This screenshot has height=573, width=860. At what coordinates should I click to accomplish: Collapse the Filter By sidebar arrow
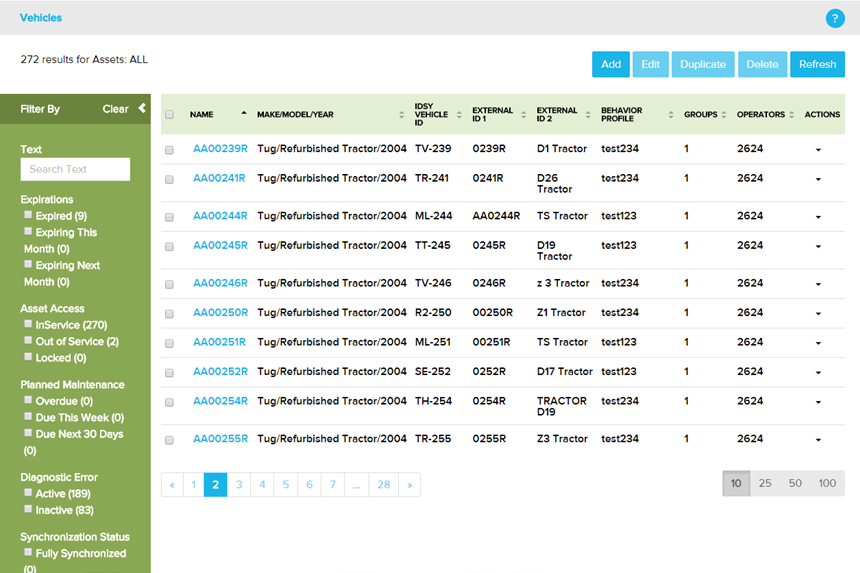click(142, 109)
